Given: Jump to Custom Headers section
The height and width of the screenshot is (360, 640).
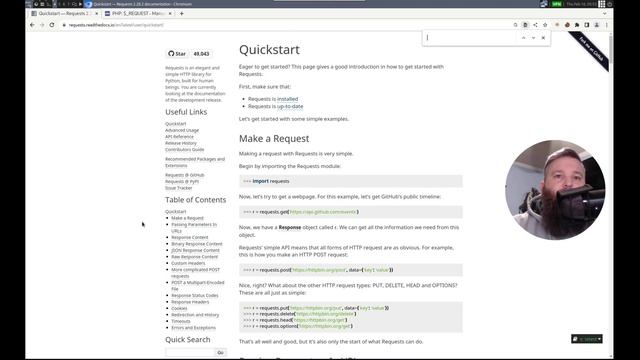Looking at the screenshot, I should pos(188,263).
